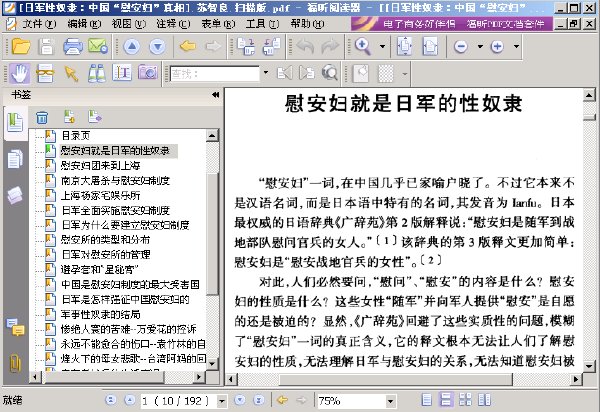Open the zoom out dropdown arrow
The image size is (600, 412).
pos(480,47)
